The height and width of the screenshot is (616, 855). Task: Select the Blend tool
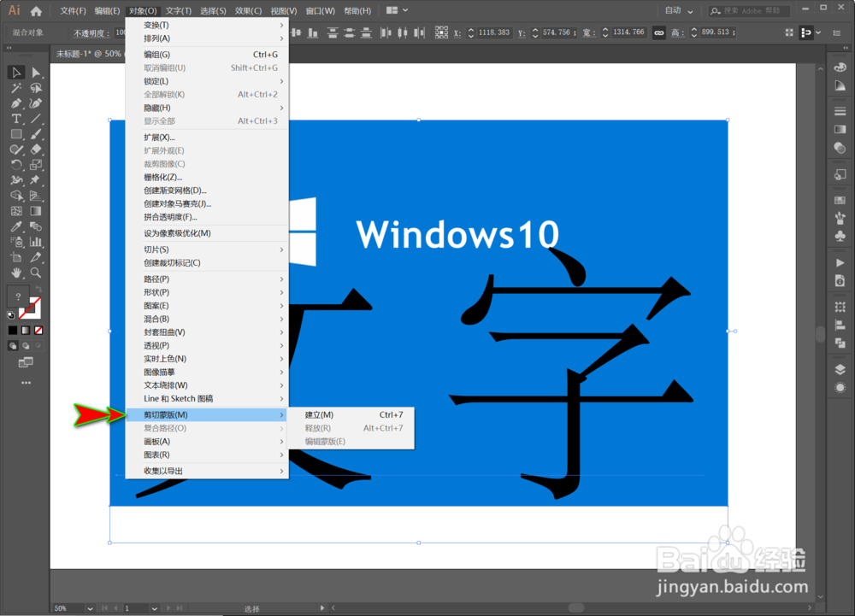[36, 226]
